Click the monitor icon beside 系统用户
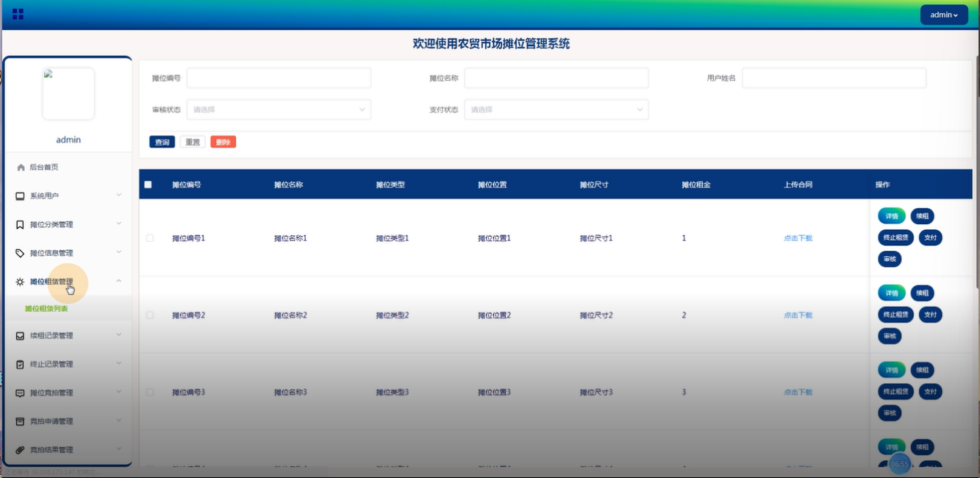 [x=21, y=196]
